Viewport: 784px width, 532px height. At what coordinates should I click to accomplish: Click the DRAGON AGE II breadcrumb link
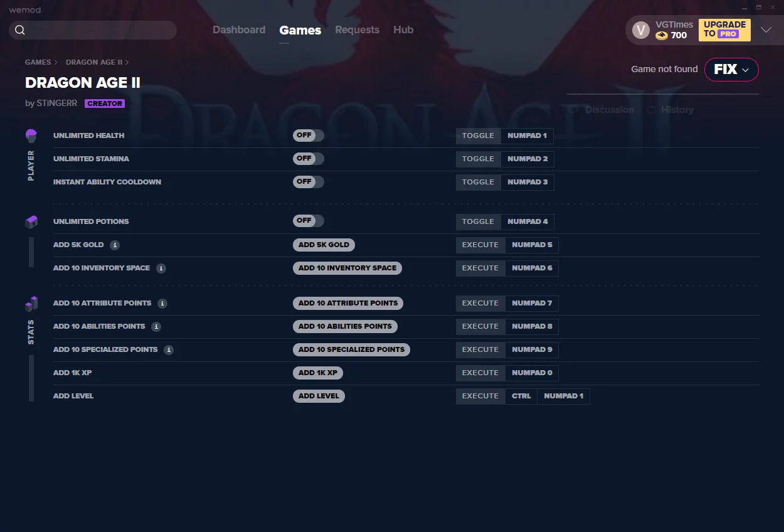[94, 63]
